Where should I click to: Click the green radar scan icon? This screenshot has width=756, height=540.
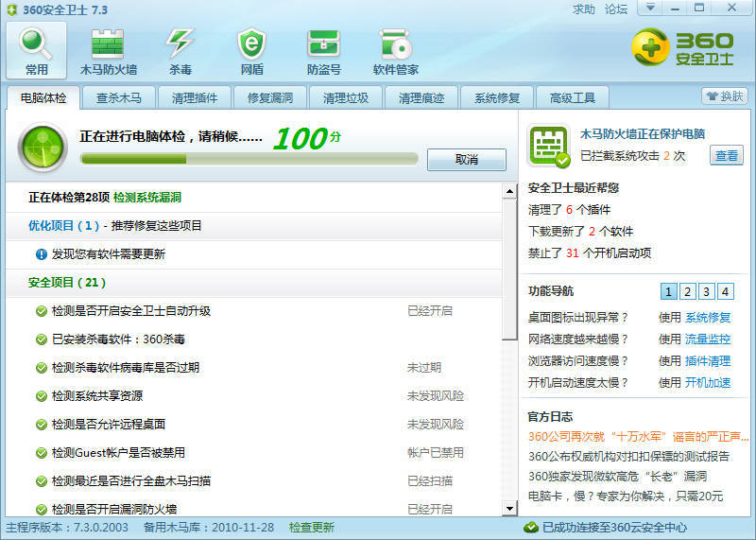coord(43,148)
